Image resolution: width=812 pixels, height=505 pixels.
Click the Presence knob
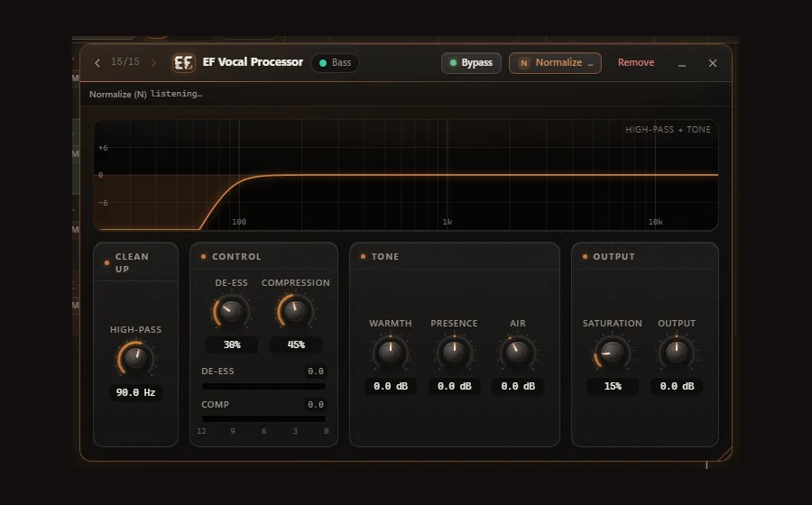pos(454,353)
